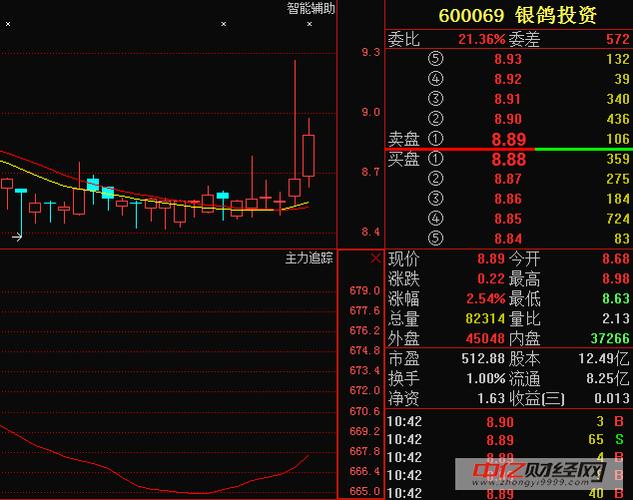
Task: Click the 8.4 price axis label
Action: 371,232
